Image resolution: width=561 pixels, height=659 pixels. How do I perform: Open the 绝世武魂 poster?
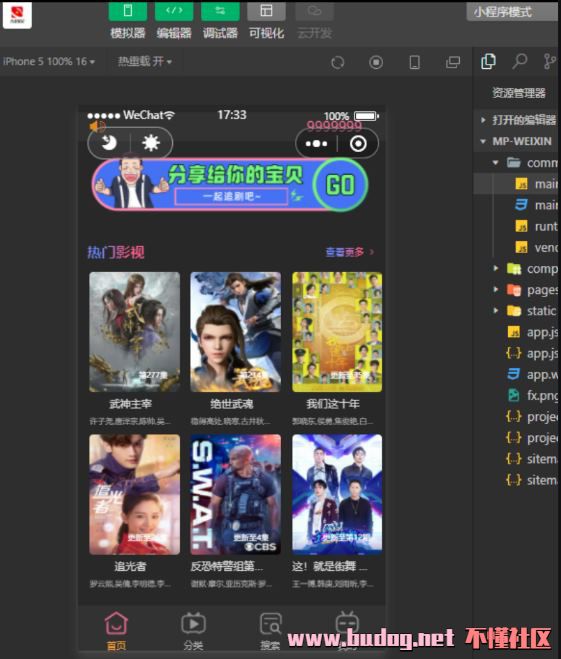[x=235, y=332]
